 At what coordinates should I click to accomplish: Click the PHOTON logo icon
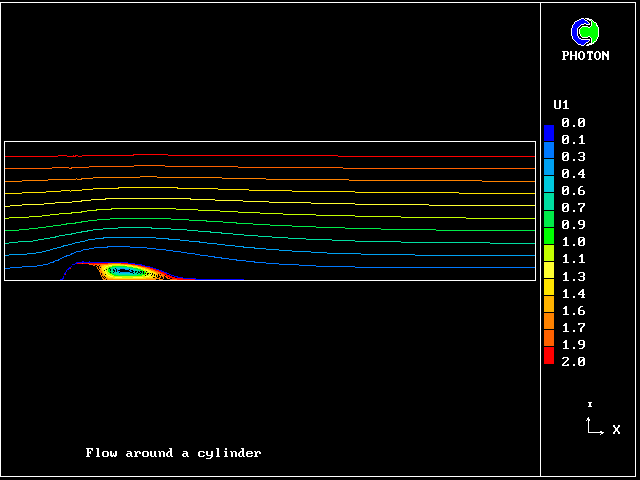click(x=585, y=32)
